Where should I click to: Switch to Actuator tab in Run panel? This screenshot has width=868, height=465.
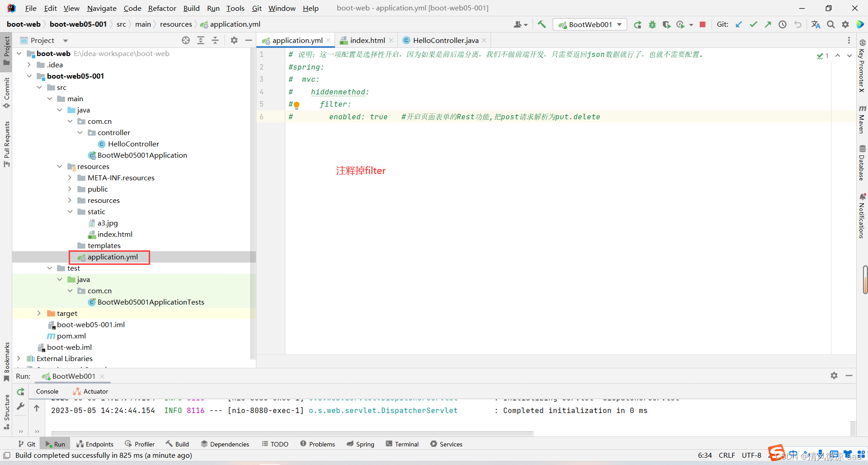tap(90, 391)
